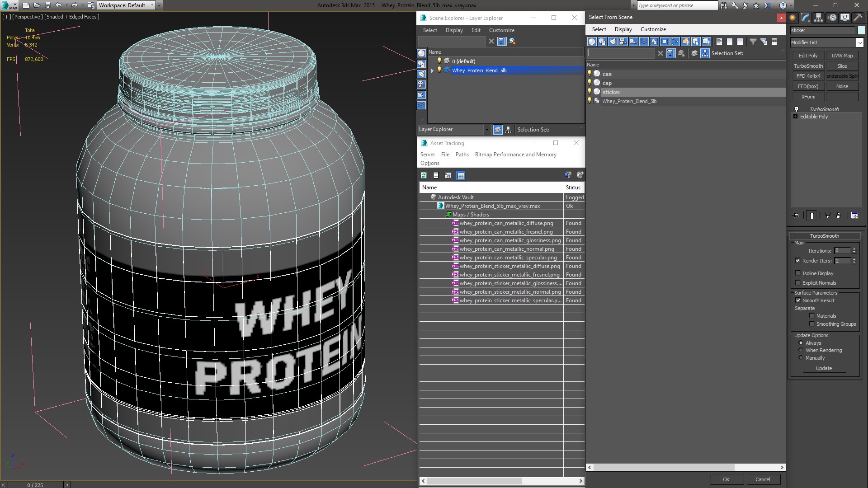Open Customize menu in Select From Scene
The image size is (868, 488).
tap(653, 29)
